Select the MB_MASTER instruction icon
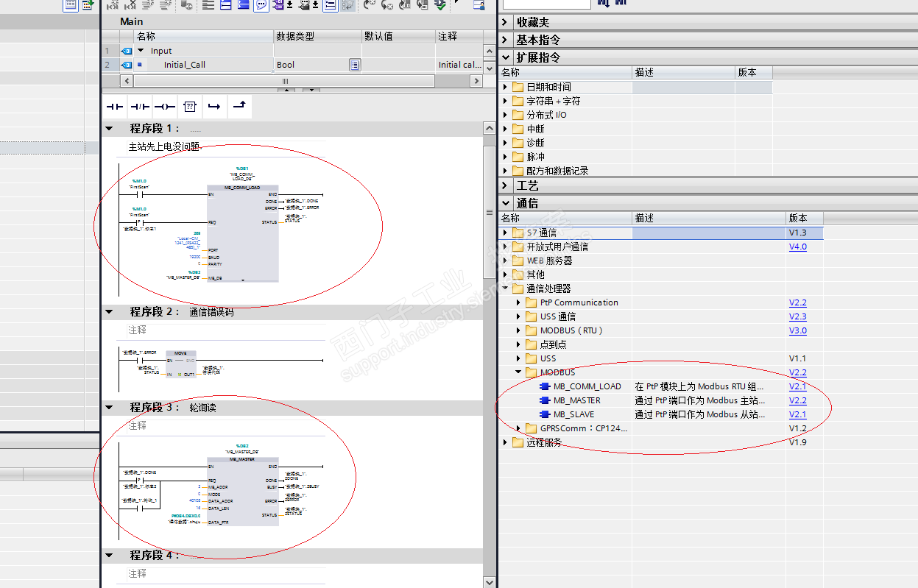918x588 pixels. (545, 400)
